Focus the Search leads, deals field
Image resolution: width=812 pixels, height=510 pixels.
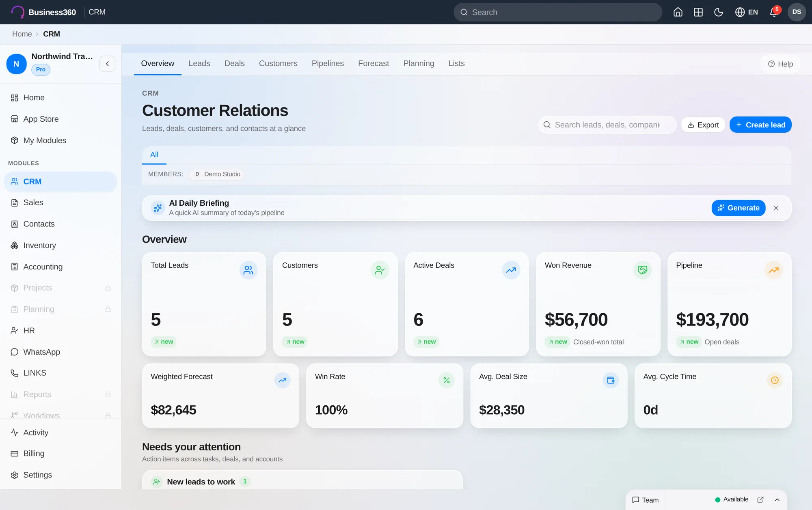point(607,125)
